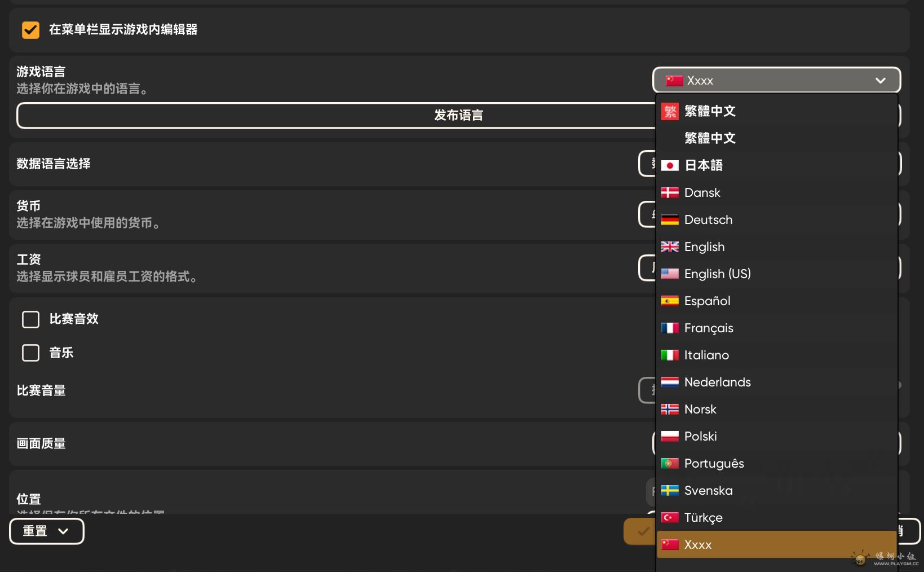924x572 pixels.
Task: Click the red 繁 icon for Traditional Chinese
Action: click(x=670, y=111)
